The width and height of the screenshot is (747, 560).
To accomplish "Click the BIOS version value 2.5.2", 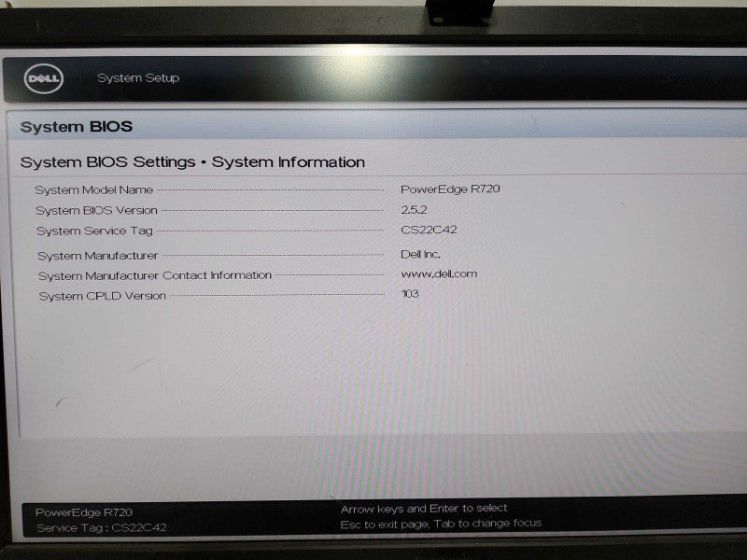I will click(414, 209).
